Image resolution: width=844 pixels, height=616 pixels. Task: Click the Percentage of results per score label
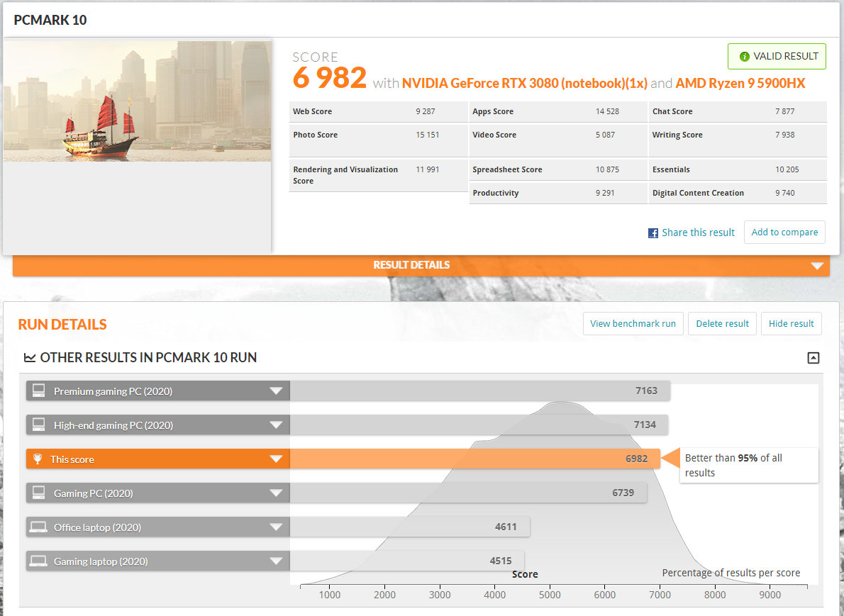click(731, 573)
